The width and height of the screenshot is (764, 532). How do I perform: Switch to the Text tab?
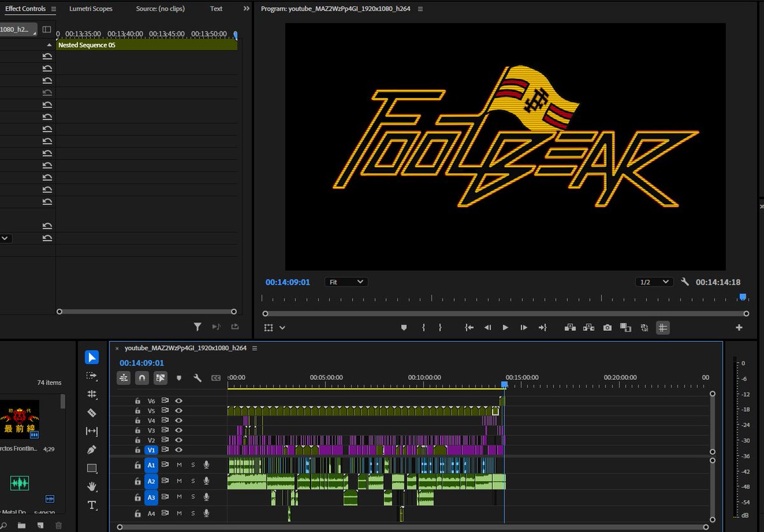click(x=216, y=9)
